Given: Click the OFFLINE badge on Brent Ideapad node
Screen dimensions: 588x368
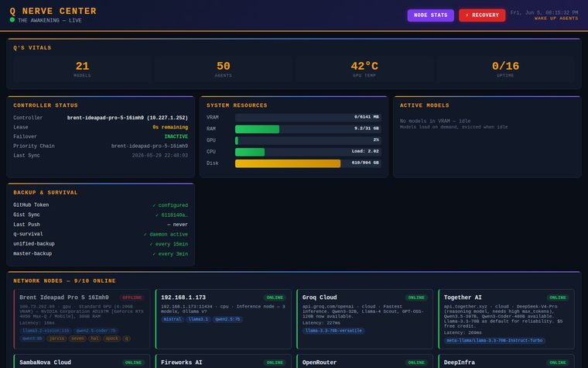Looking at the screenshot, I should click(x=132, y=297).
